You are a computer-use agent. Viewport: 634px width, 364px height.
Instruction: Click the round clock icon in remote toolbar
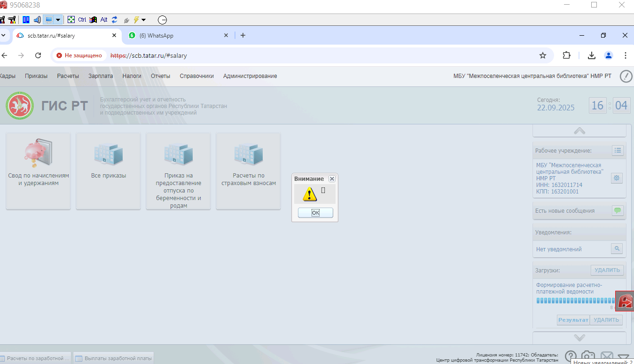(x=162, y=20)
